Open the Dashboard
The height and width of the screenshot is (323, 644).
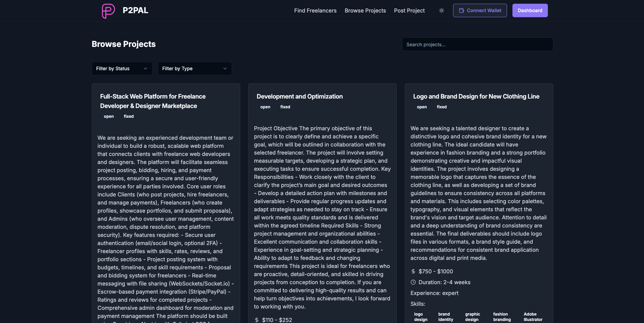tap(530, 10)
